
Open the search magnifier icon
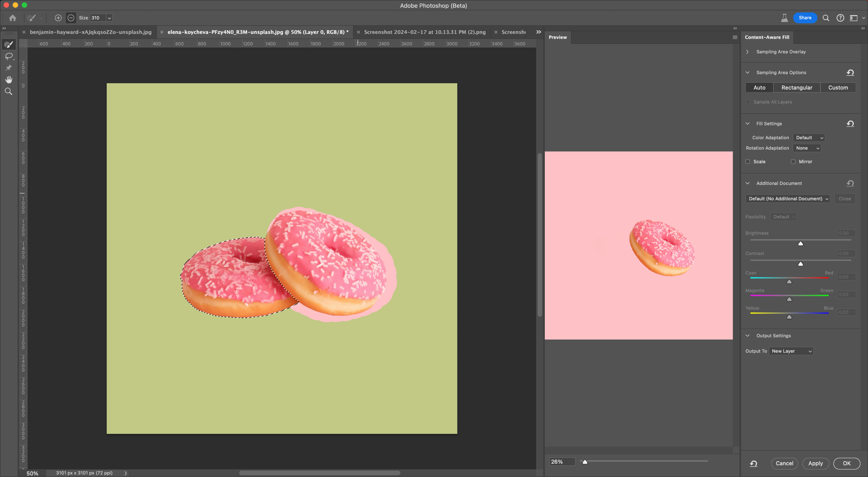click(825, 18)
